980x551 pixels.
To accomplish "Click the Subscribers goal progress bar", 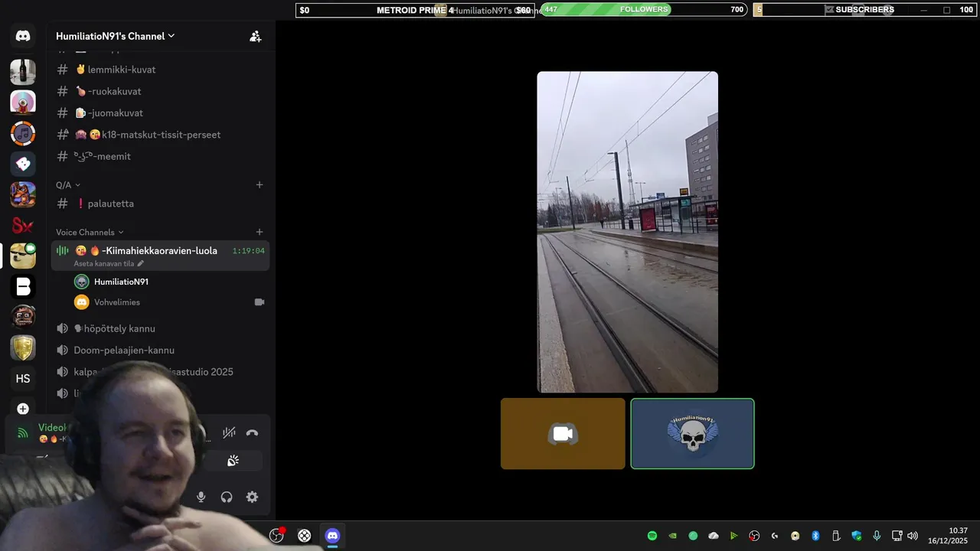I will [864, 9].
